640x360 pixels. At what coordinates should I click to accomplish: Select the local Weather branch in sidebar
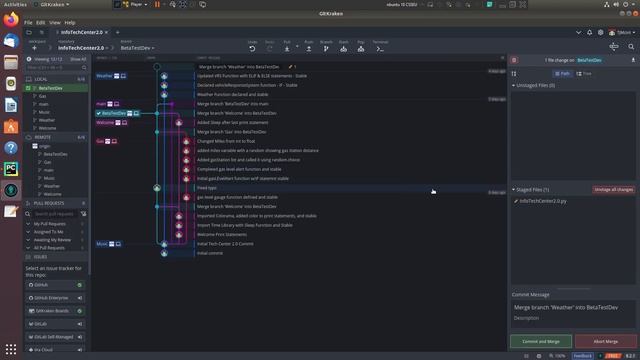(47, 120)
